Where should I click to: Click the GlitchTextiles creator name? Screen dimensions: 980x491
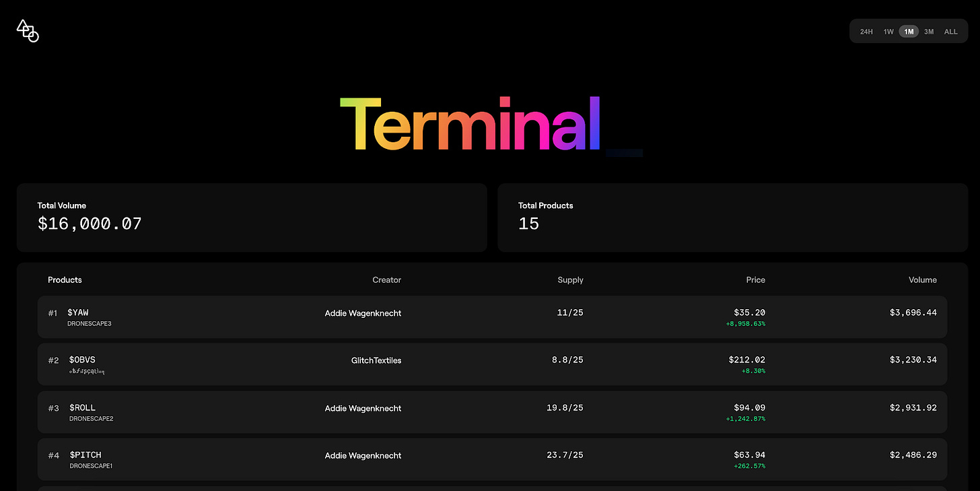pyautogui.click(x=376, y=360)
